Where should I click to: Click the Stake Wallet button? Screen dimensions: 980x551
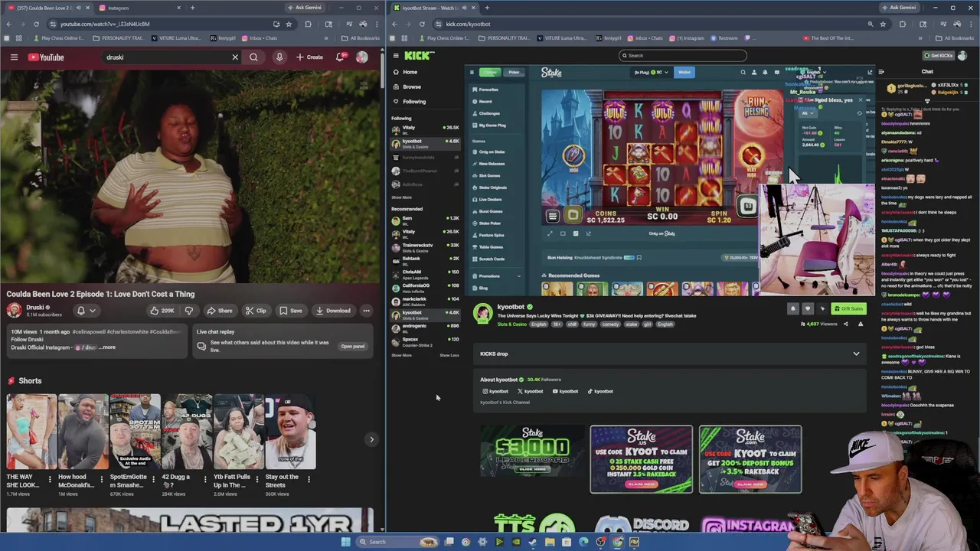point(684,72)
